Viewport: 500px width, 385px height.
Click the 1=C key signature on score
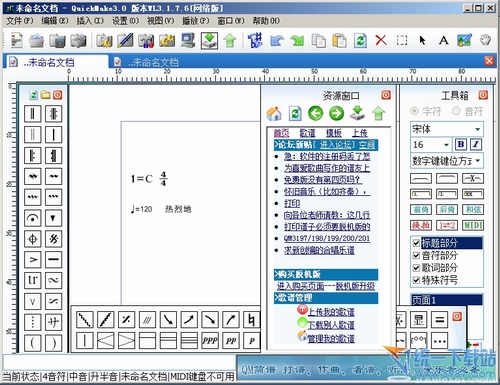(x=142, y=179)
